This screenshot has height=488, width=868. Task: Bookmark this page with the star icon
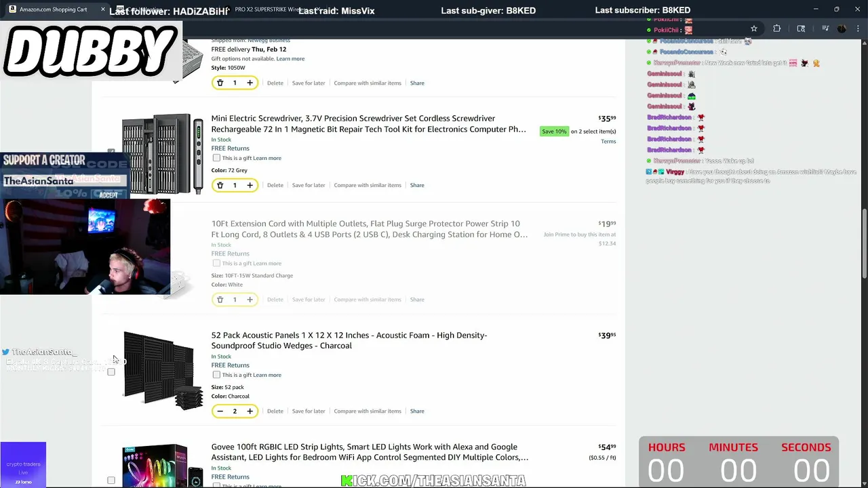(x=753, y=28)
